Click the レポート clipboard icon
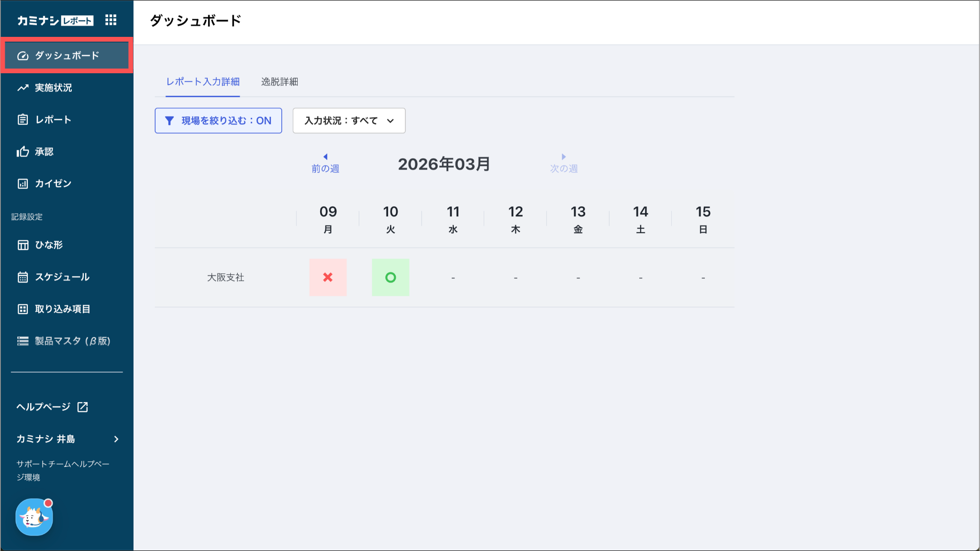The image size is (980, 551). (22, 120)
